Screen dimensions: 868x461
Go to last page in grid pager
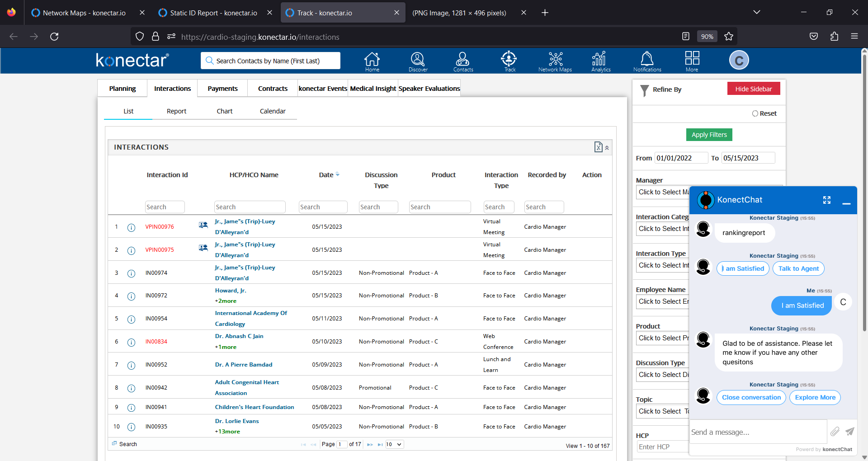tap(380, 445)
